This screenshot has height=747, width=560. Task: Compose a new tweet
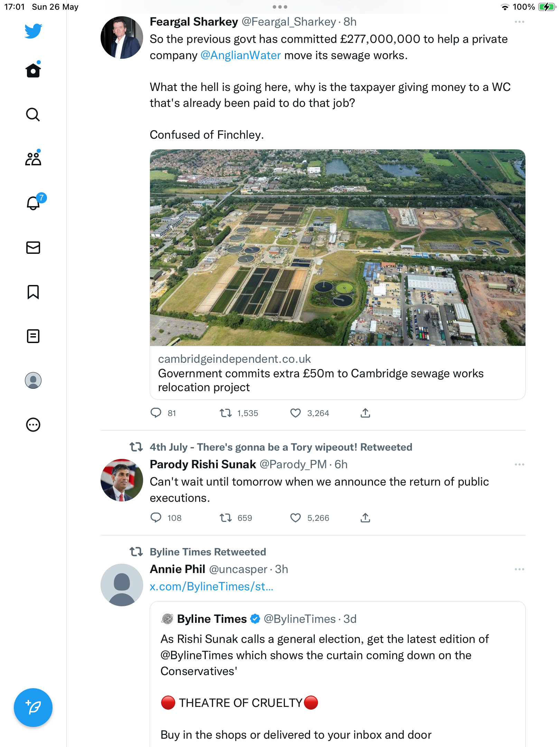click(x=33, y=707)
